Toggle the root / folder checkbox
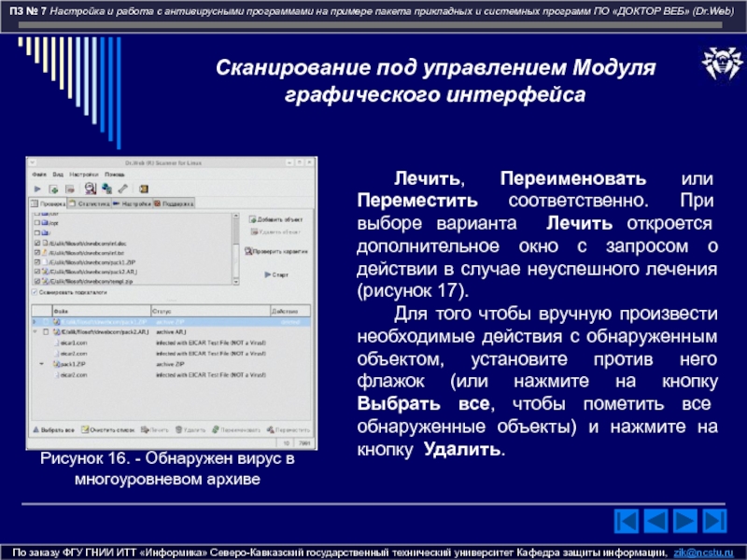The image size is (747, 560). 37,232
